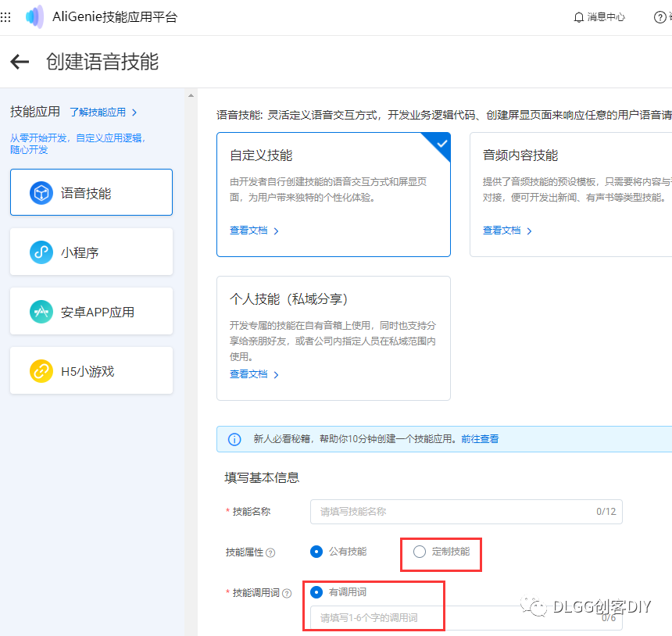672x636 pixels.
Task: Click the AliGenie logo icon
Action: point(34,16)
